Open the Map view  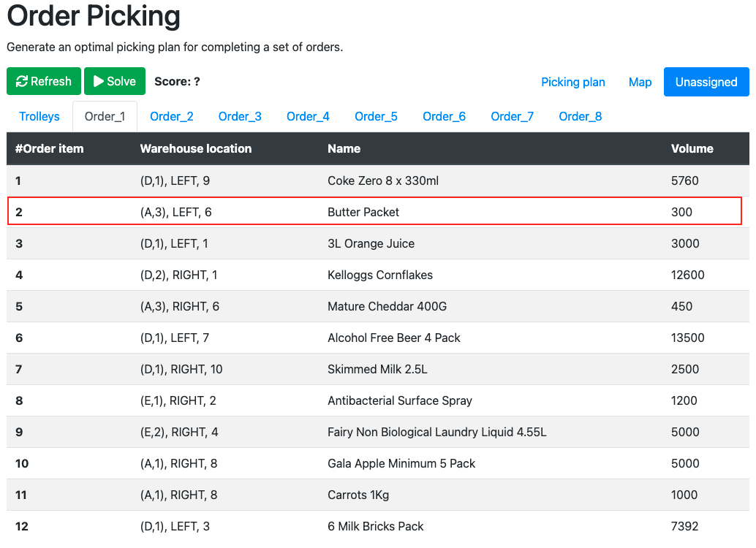[640, 82]
